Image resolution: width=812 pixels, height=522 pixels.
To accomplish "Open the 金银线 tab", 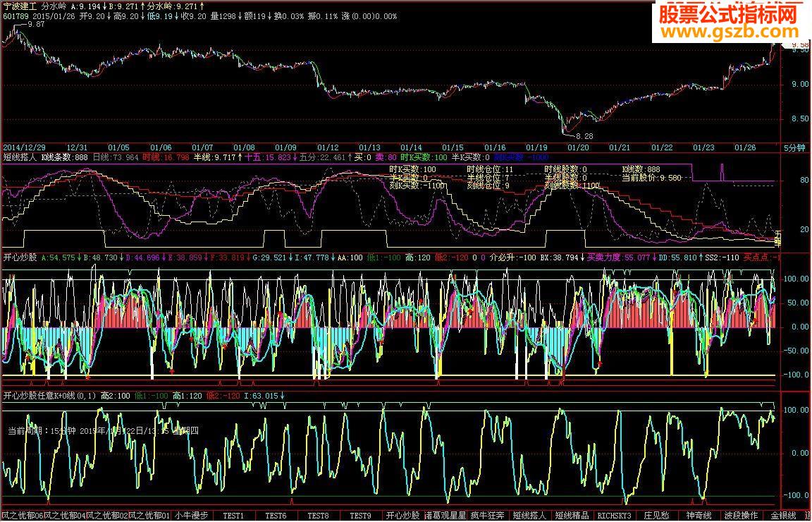I will tap(782, 516).
